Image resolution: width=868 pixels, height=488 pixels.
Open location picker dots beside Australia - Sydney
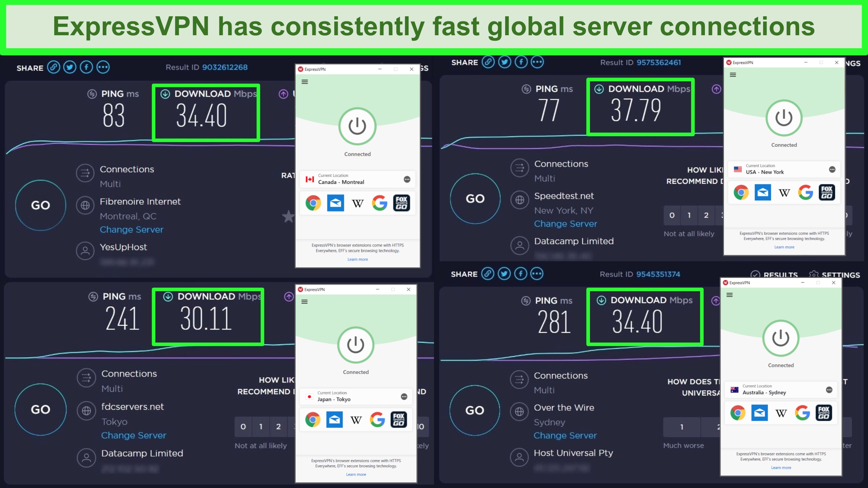pos(829,389)
